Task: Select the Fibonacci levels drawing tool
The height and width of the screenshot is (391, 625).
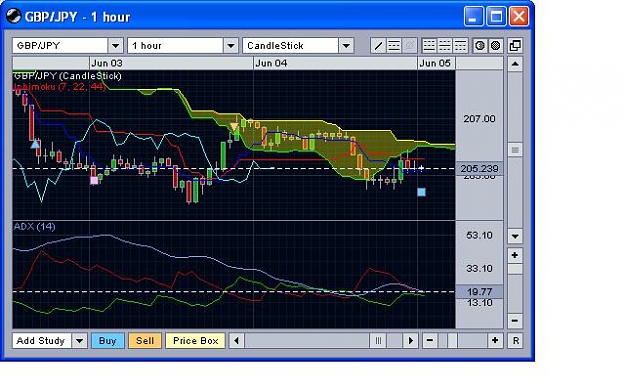Action: [x=394, y=46]
